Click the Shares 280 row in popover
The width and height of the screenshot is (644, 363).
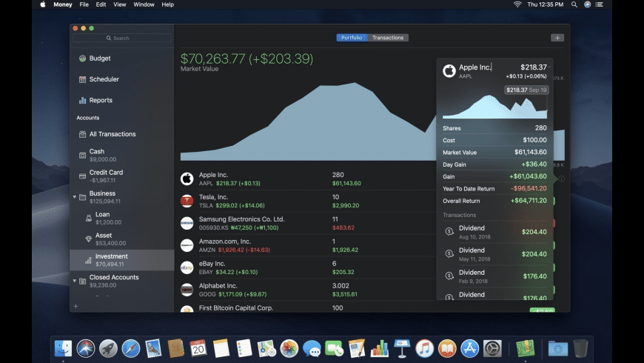click(495, 128)
